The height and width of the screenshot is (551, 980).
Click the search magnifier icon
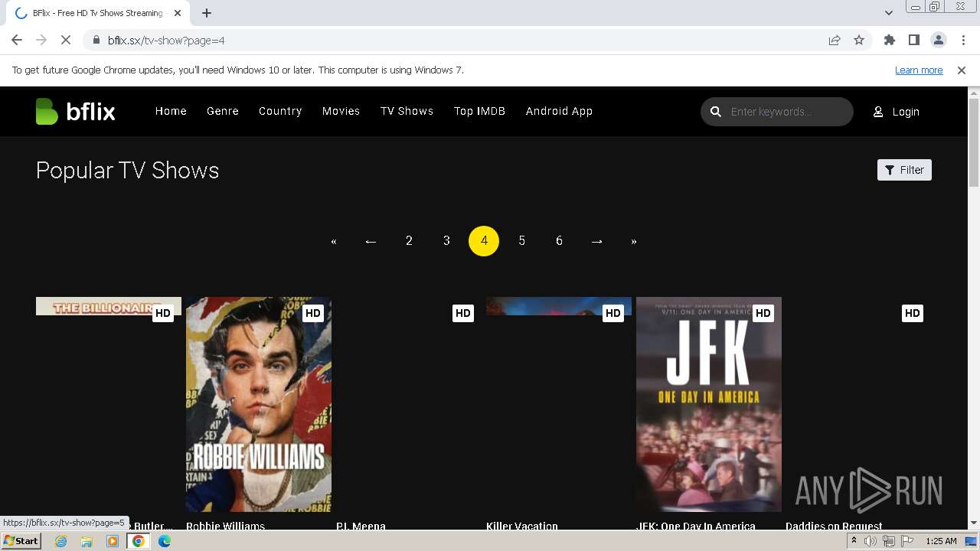coord(716,112)
